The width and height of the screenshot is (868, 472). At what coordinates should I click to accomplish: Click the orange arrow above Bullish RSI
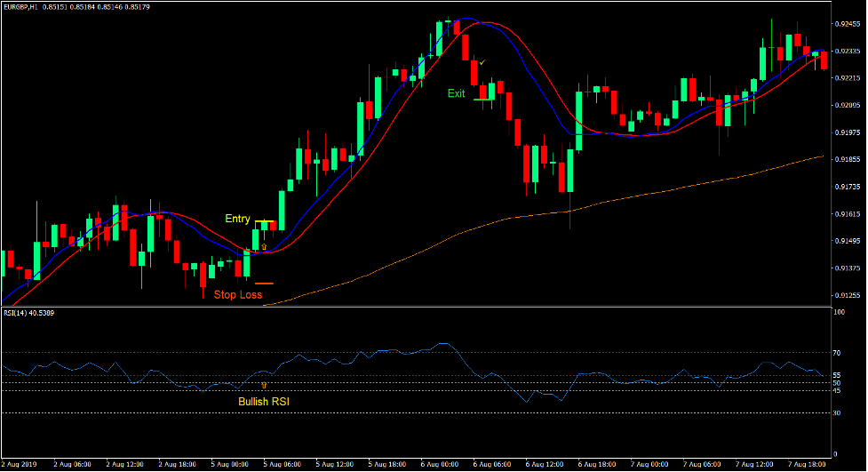coord(264,385)
